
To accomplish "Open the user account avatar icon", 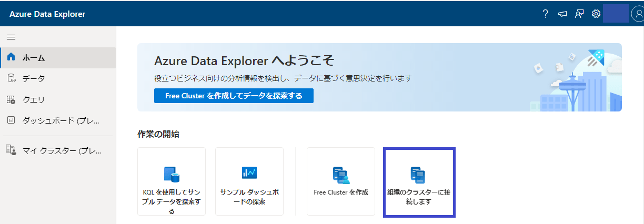I will pyautogui.click(x=638, y=14).
